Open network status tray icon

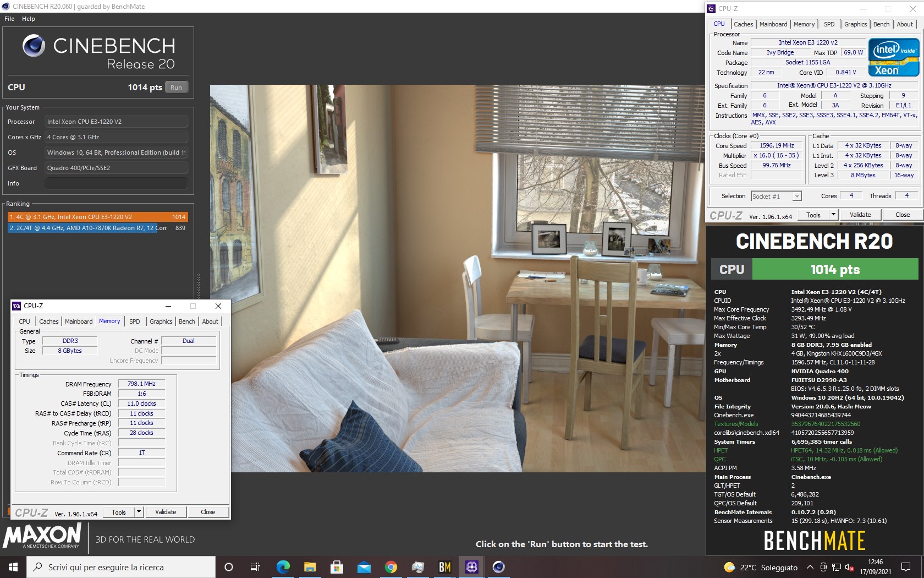tap(836, 567)
